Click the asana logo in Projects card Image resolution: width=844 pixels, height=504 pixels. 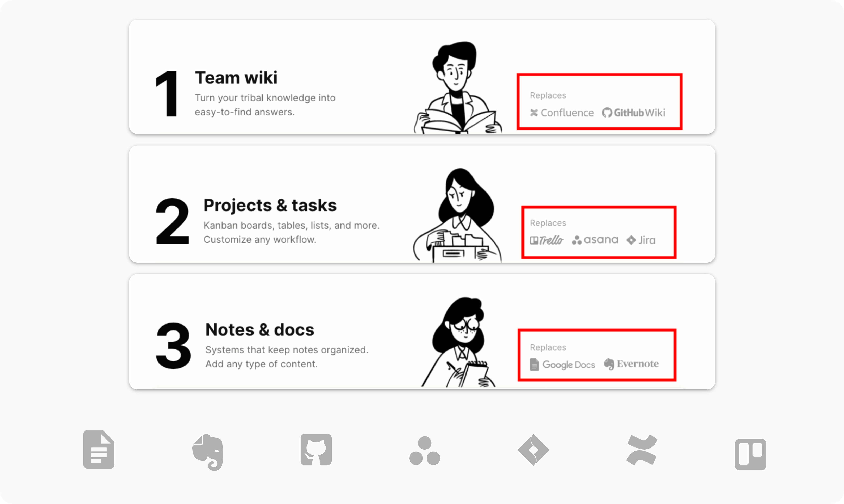point(595,240)
